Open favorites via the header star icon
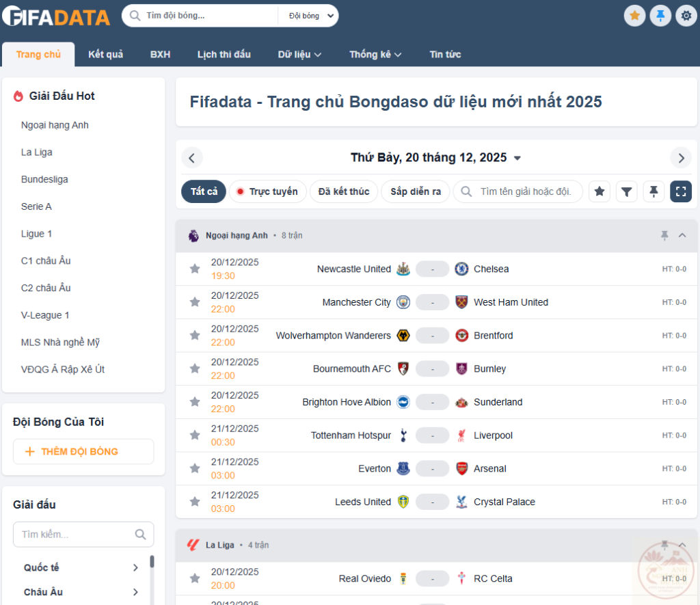The height and width of the screenshot is (605, 700). tap(634, 15)
